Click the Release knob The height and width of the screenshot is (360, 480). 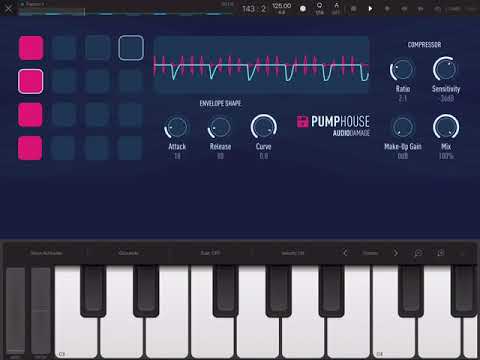point(219,127)
